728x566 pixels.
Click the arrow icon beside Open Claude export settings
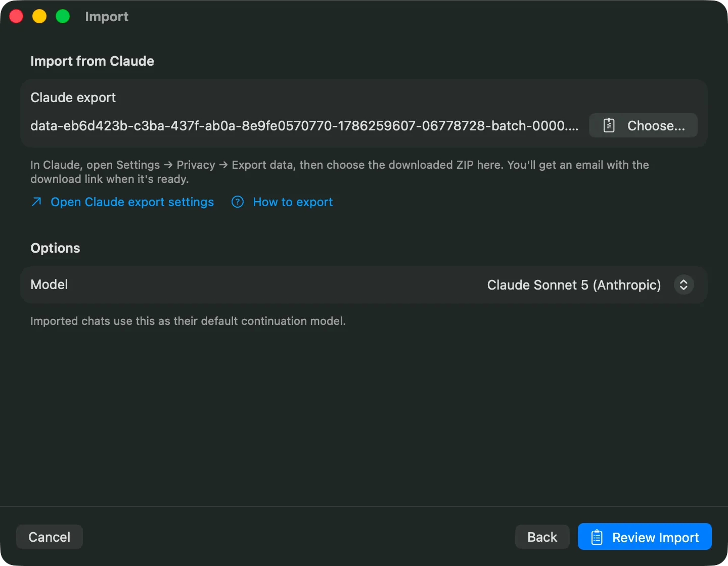(x=36, y=202)
